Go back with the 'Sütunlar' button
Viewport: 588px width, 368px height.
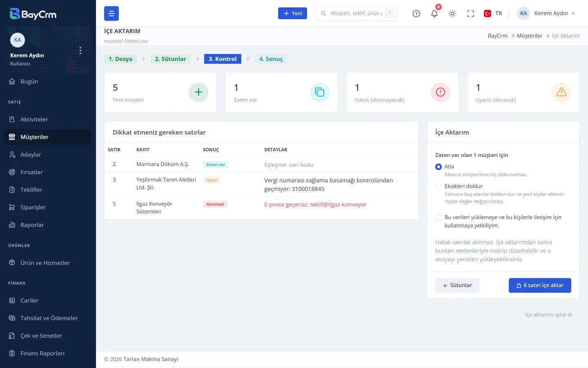click(457, 285)
